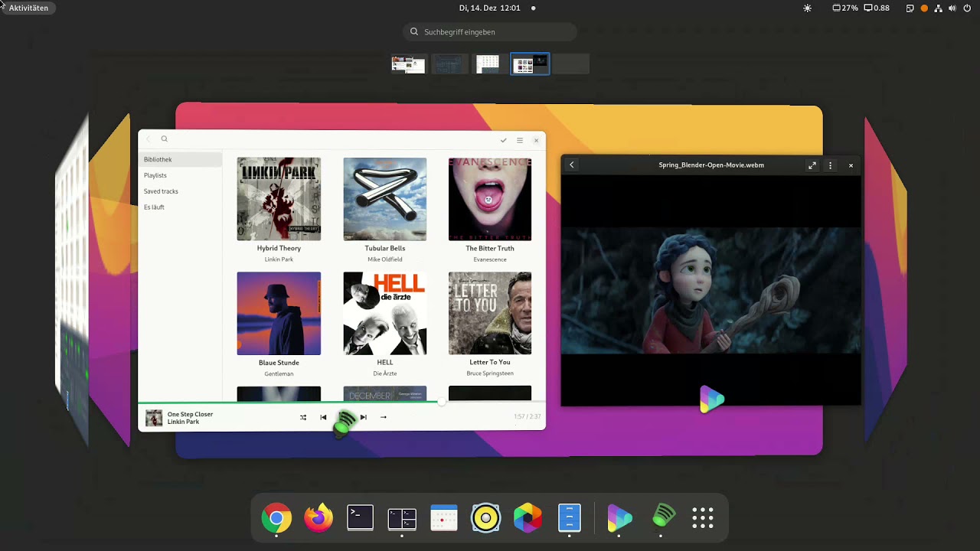
Task: Open the Hybrid Theory album cover
Action: pyautogui.click(x=279, y=198)
